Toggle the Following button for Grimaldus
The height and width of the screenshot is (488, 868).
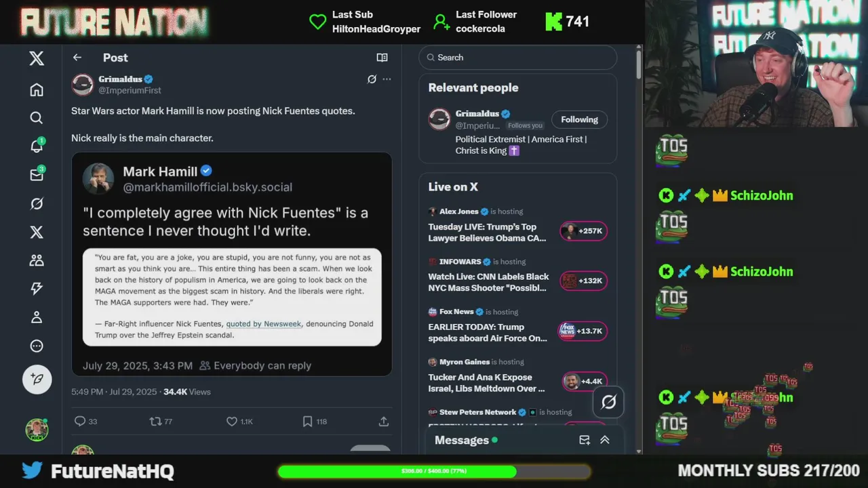point(579,119)
